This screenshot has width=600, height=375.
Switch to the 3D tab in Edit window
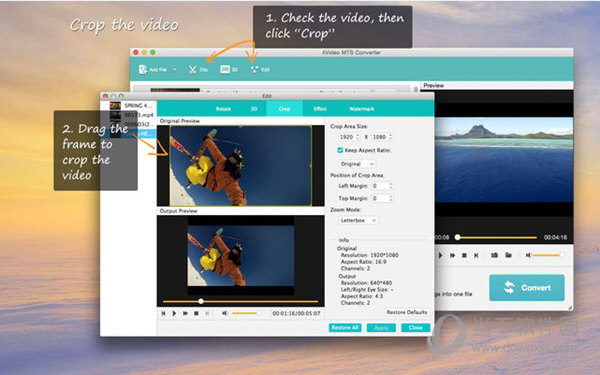click(x=254, y=109)
